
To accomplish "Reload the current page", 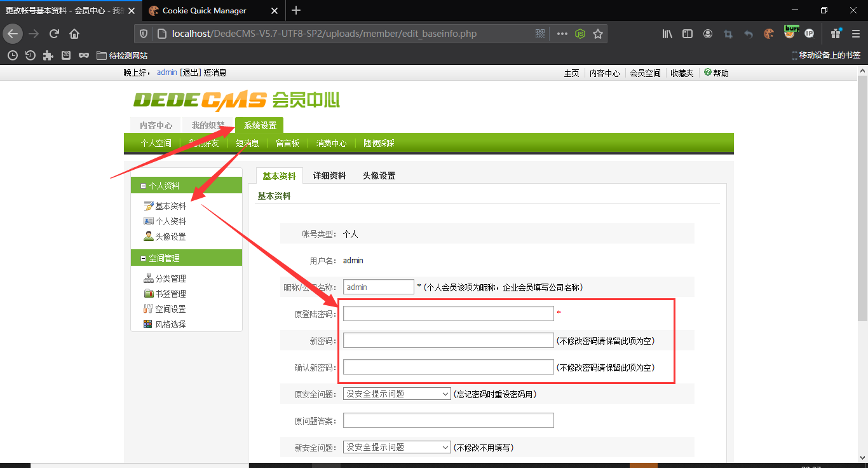I will (54, 34).
